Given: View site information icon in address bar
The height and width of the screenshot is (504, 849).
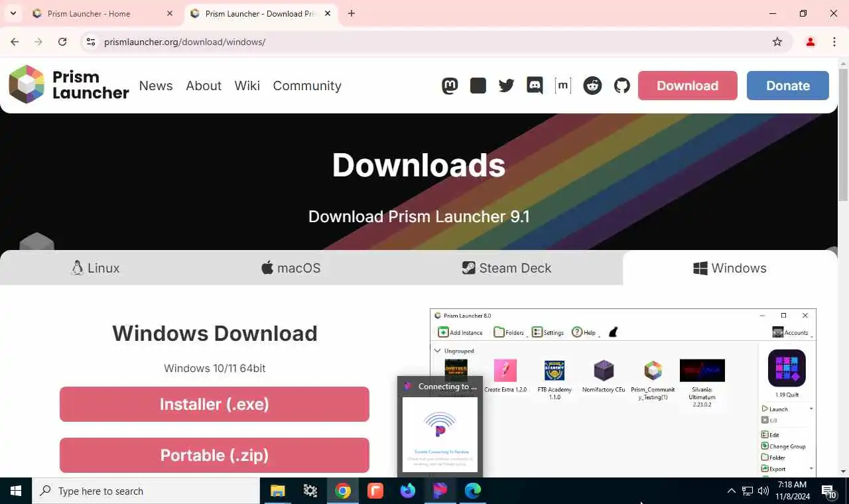Looking at the screenshot, I should pyautogui.click(x=91, y=42).
